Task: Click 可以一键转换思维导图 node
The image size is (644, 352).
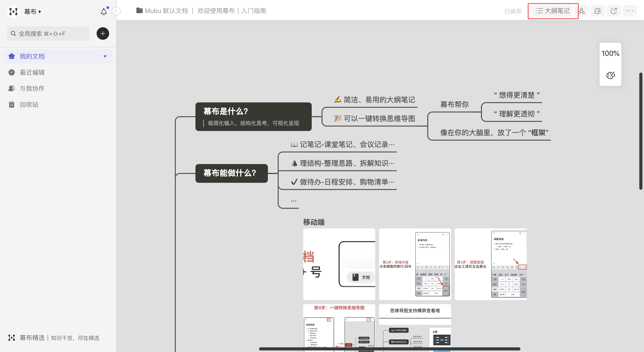Action: [375, 119]
